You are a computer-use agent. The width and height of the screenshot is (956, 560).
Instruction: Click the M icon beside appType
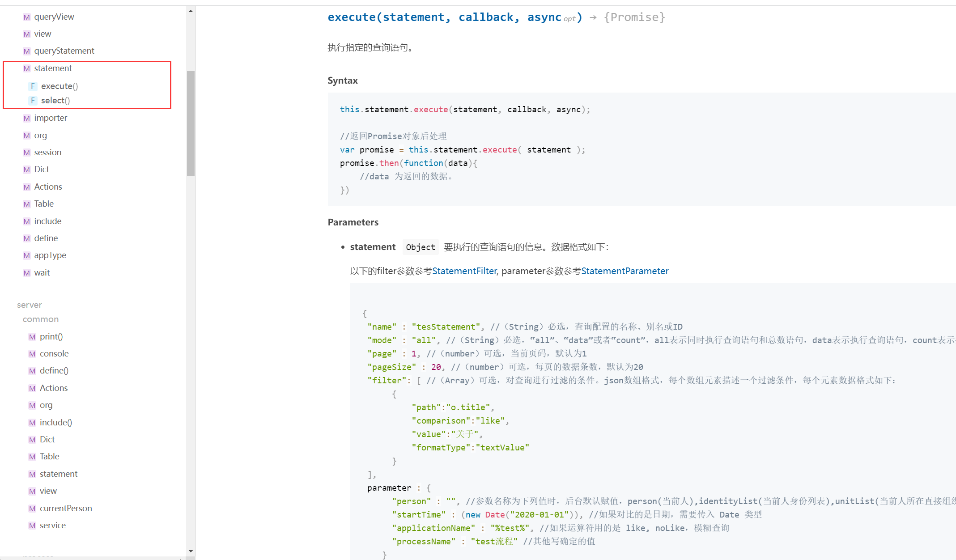click(x=26, y=255)
